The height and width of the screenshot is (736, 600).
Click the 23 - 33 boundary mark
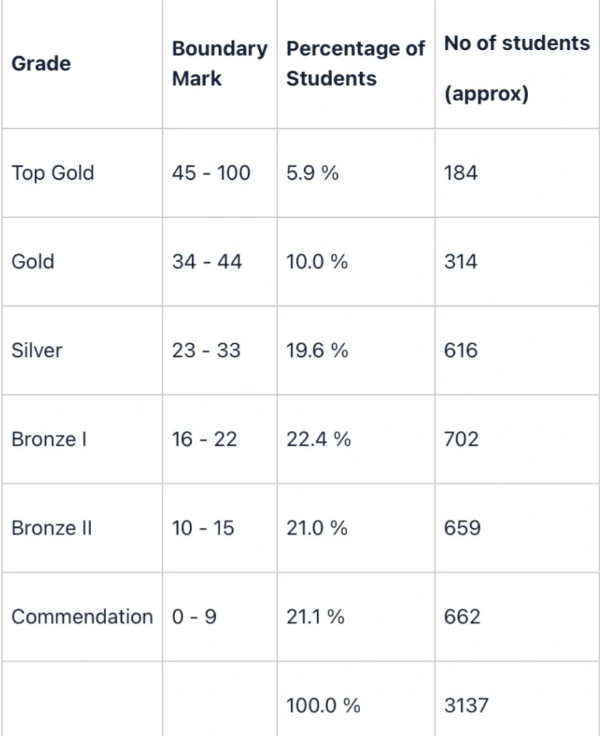(206, 351)
